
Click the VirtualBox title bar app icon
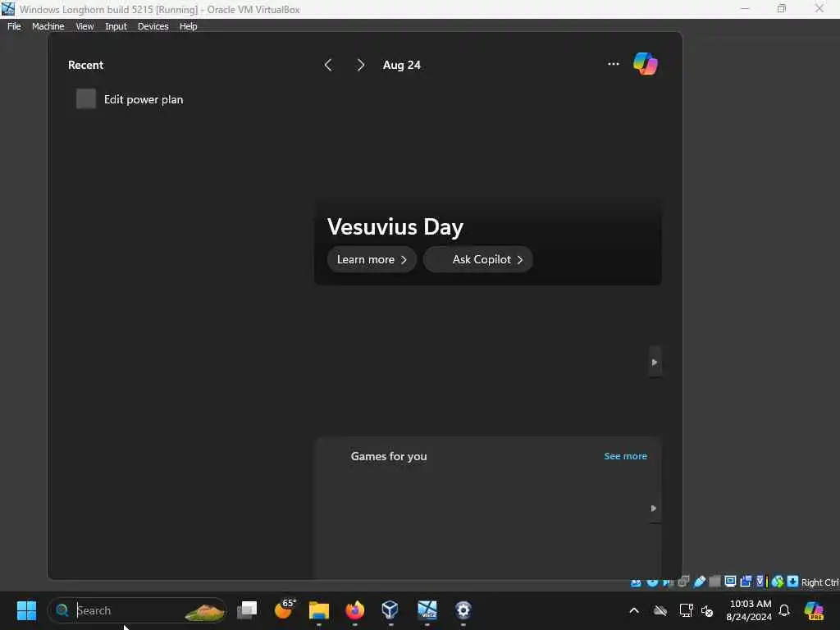click(8, 9)
